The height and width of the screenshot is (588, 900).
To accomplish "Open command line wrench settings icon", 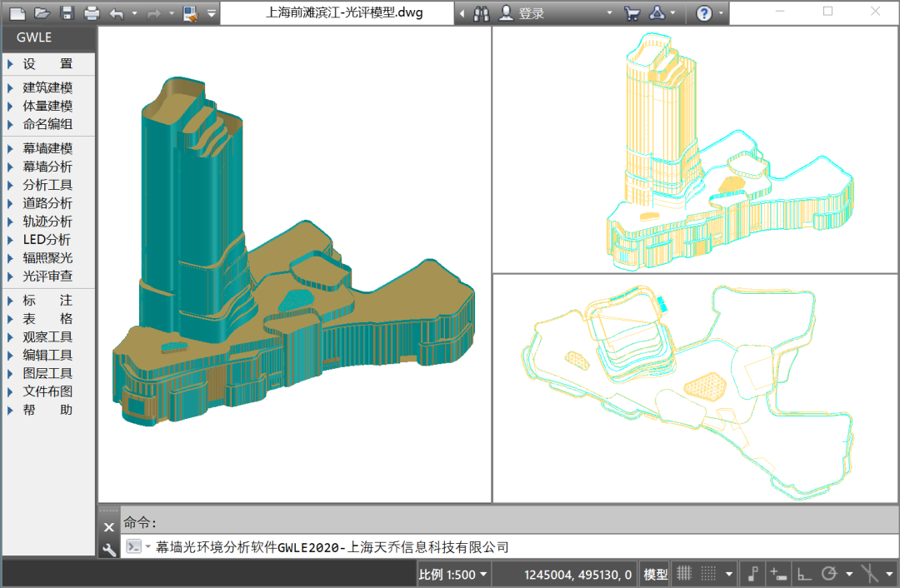I will click(108, 549).
